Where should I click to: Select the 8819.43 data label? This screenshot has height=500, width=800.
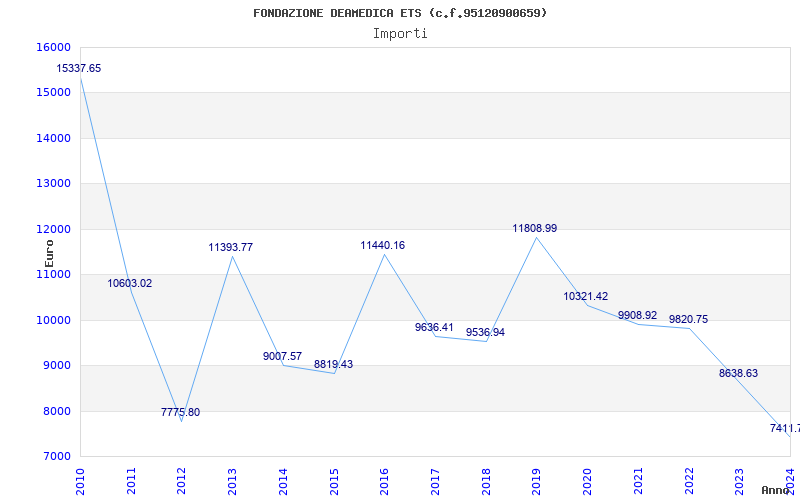tap(333, 365)
